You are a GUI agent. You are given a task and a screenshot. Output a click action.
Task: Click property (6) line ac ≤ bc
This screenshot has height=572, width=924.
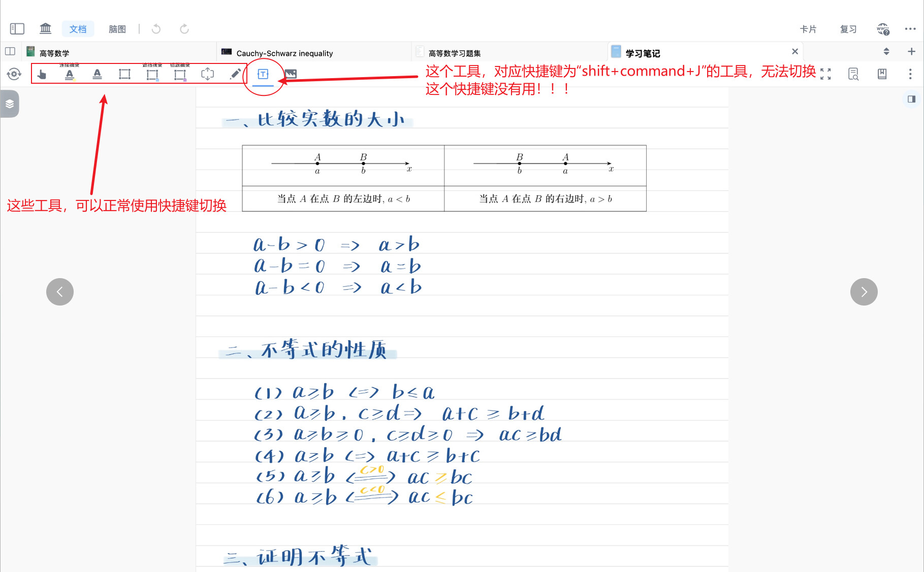coord(365,496)
